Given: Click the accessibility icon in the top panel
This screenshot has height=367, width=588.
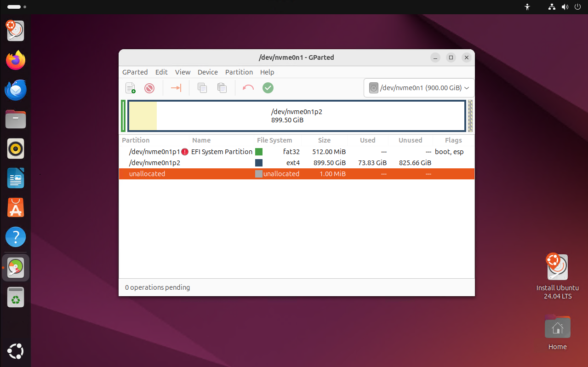Looking at the screenshot, I should (x=527, y=7).
